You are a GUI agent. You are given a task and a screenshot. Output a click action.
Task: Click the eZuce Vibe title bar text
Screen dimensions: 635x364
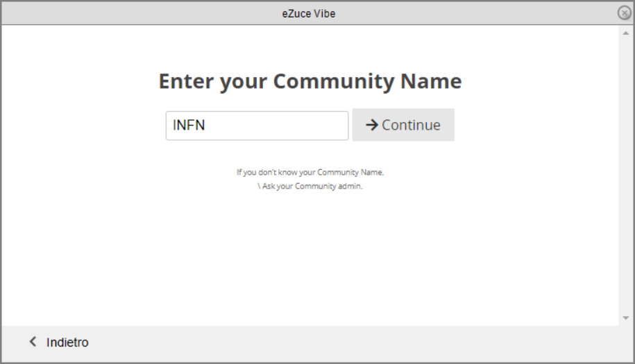click(x=309, y=14)
